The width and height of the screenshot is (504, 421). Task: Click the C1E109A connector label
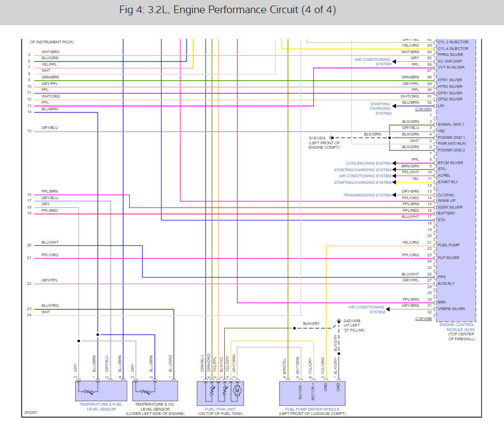(423, 109)
